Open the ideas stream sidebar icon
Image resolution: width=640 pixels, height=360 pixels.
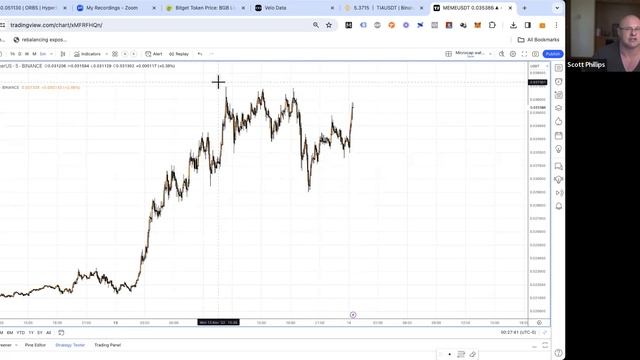(558, 179)
